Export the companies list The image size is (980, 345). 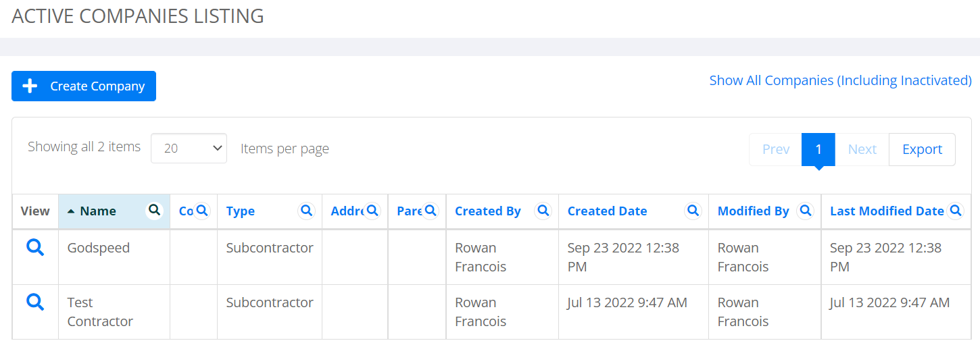(922, 149)
